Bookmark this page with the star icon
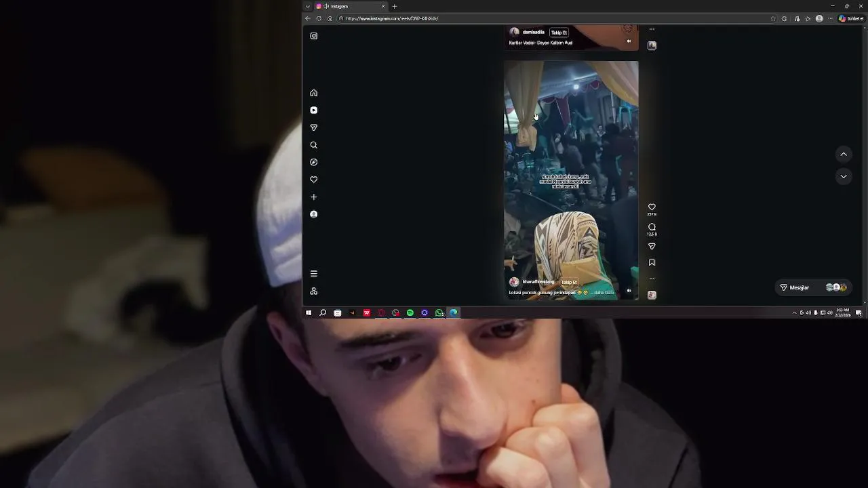 (x=773, y=18)
